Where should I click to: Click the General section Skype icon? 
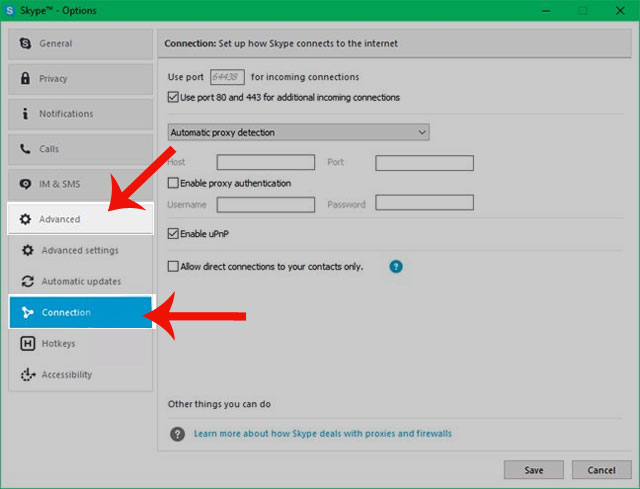coord(25,43)
